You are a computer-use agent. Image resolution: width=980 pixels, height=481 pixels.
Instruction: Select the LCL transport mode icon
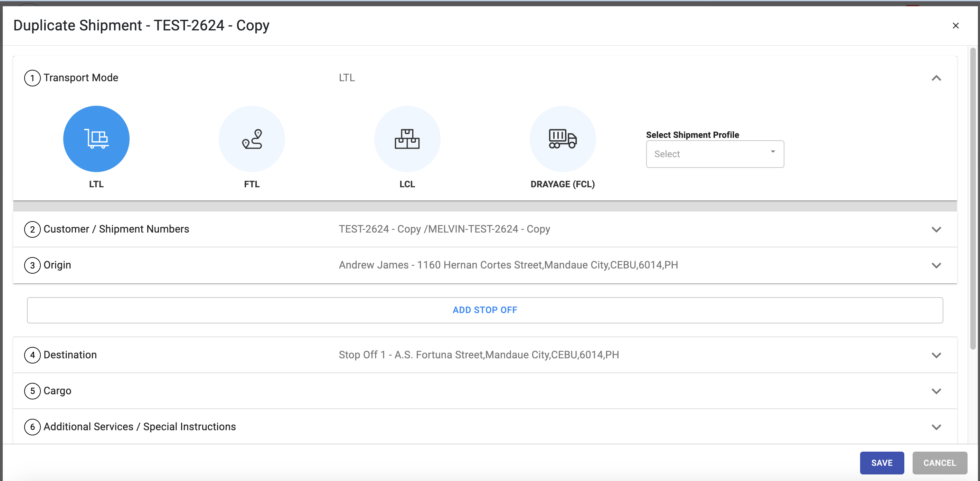pos(407,139)
